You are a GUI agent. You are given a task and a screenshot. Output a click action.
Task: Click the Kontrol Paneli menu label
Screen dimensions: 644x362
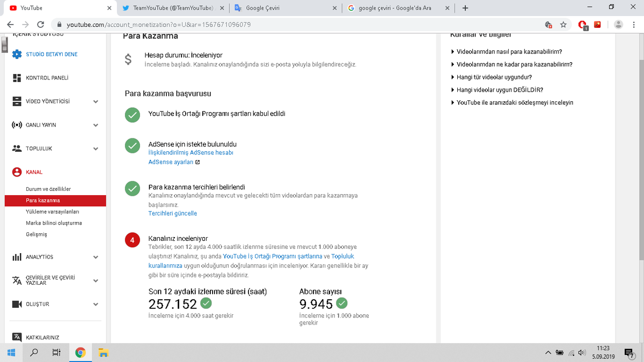click(x=47, y=78)
